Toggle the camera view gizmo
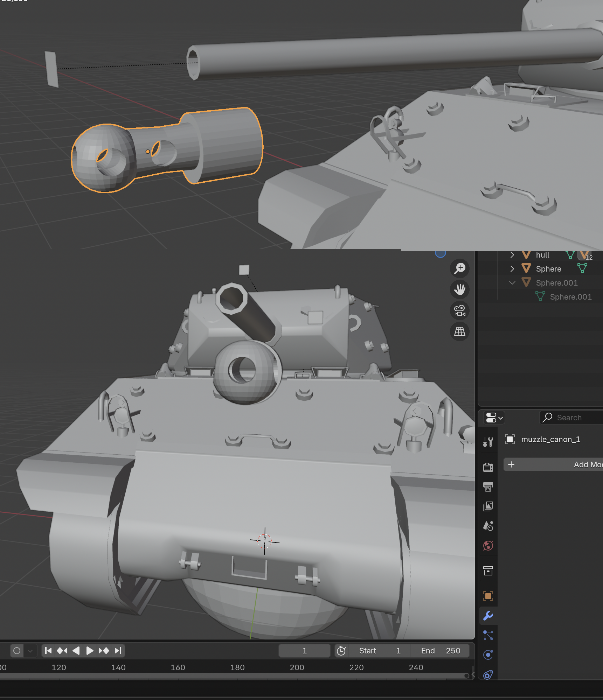Viewport: 603px width, 700px height. click(x=459, y=311)
